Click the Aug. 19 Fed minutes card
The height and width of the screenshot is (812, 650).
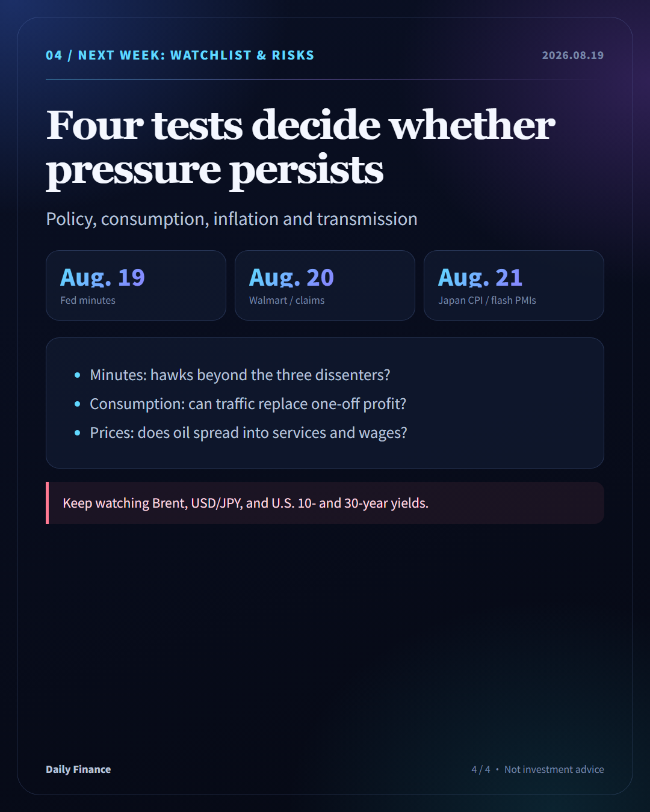point(136,285)
